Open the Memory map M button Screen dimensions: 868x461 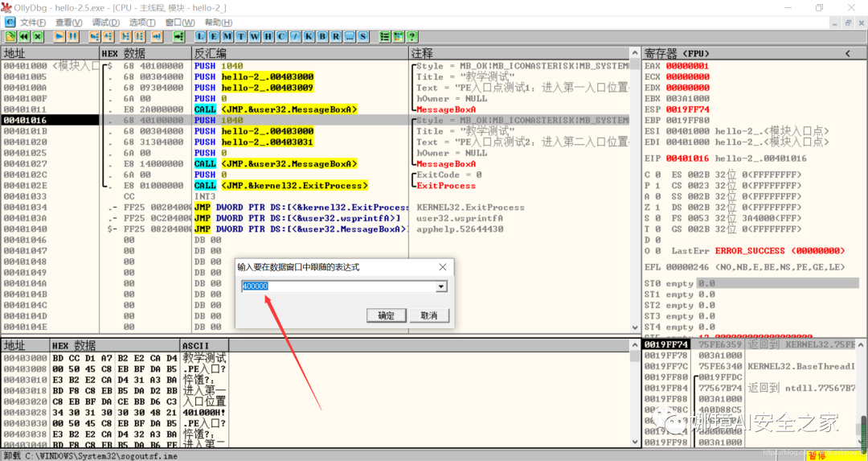click(227, 36)
